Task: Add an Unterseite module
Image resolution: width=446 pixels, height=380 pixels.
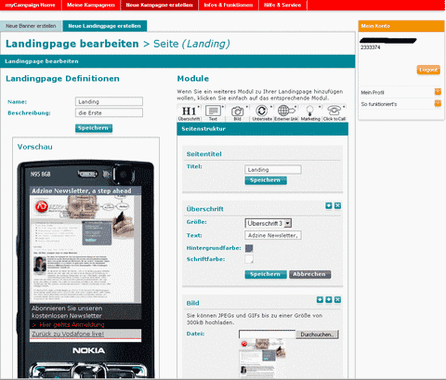Action: 262,113
